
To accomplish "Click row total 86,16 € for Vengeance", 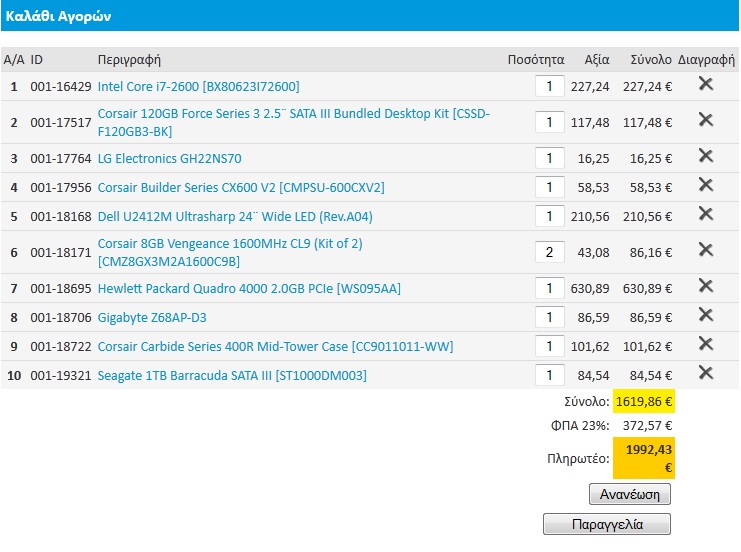I will [x=650, y=252].
